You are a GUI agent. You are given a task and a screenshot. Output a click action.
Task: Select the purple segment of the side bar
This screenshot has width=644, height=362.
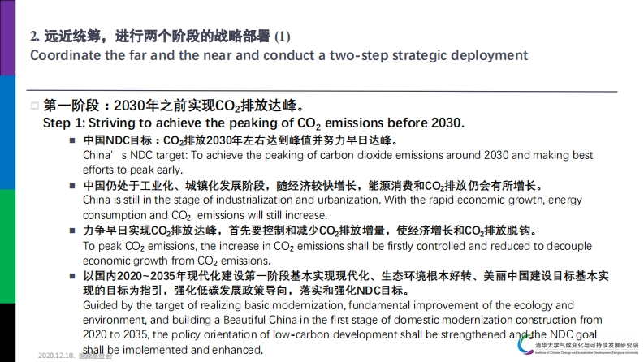7,38
